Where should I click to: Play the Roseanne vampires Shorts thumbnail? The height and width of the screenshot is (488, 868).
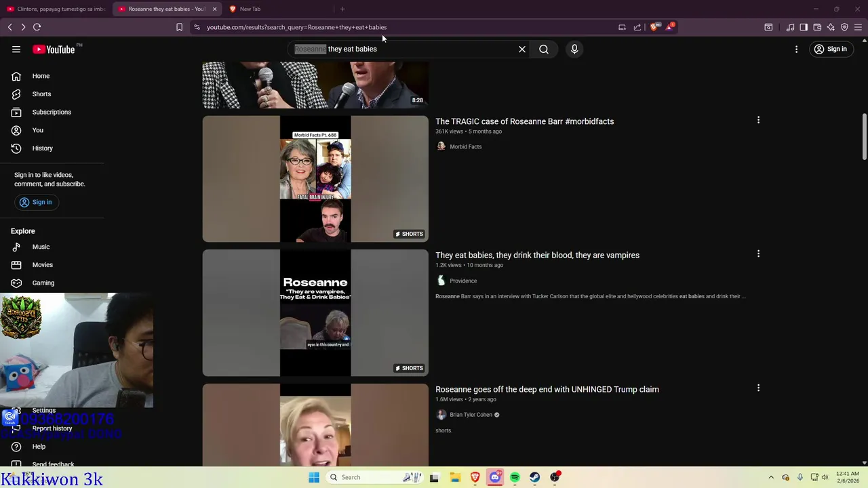315,313
